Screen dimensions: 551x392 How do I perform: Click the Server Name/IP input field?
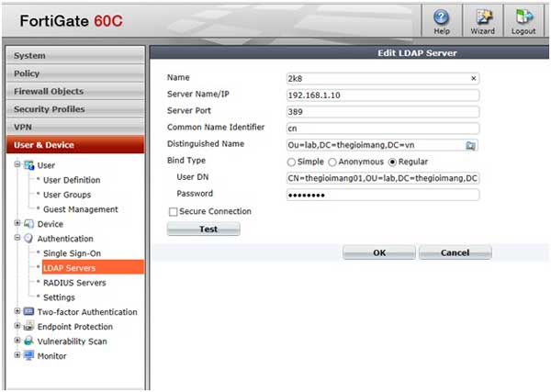pos(383,95)
